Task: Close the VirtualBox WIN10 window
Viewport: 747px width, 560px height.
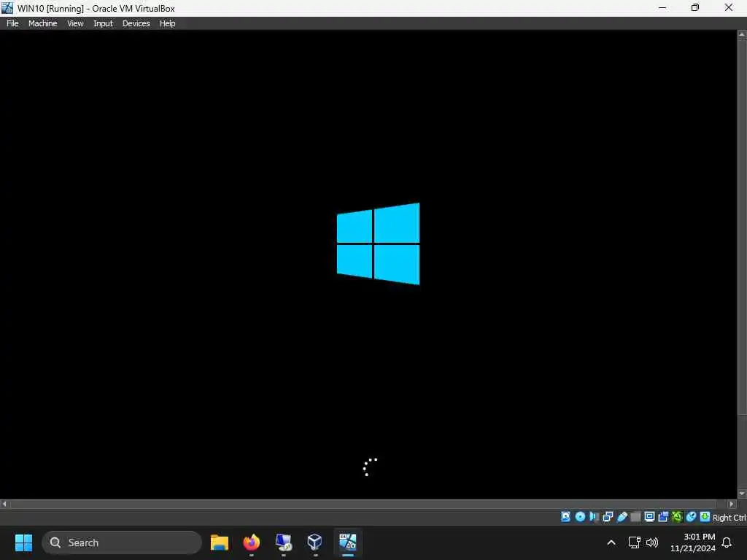Action: coord(729,7)
